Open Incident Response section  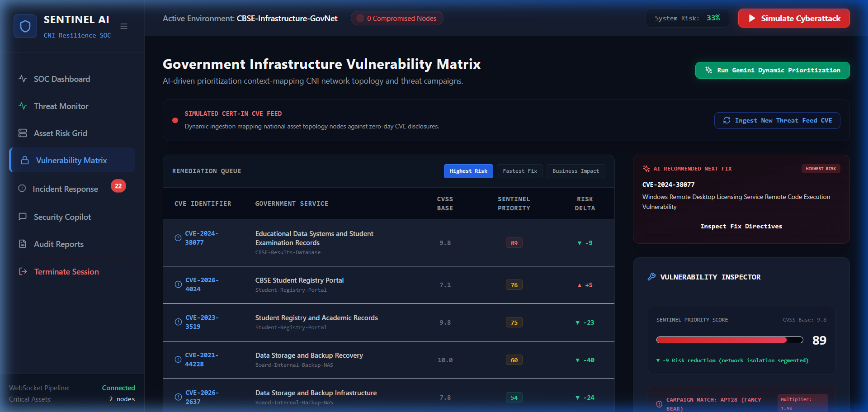[72, 189]
